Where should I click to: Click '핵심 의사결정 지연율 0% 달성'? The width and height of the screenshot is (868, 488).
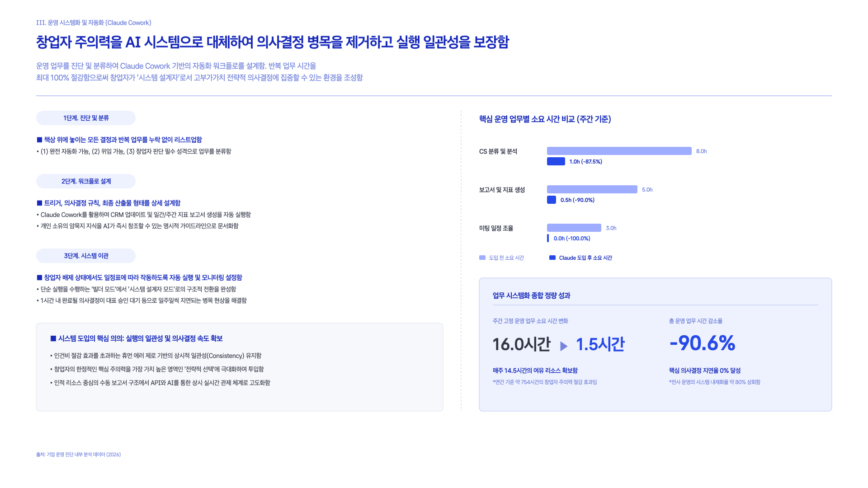[705, 371]
